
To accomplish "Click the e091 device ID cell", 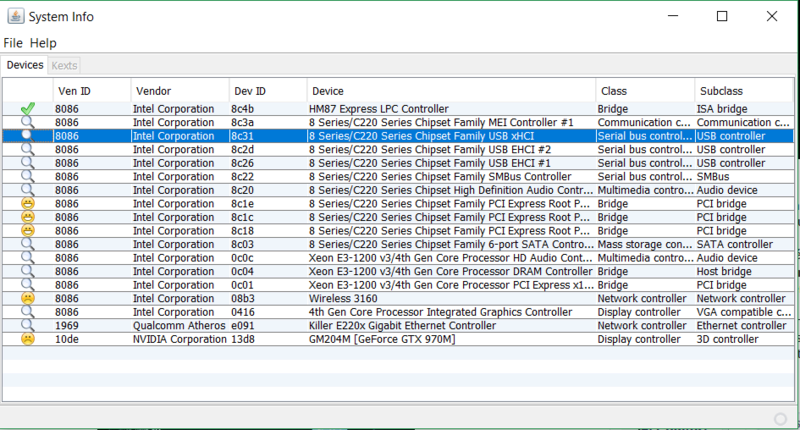I will [x=242, y=325].
